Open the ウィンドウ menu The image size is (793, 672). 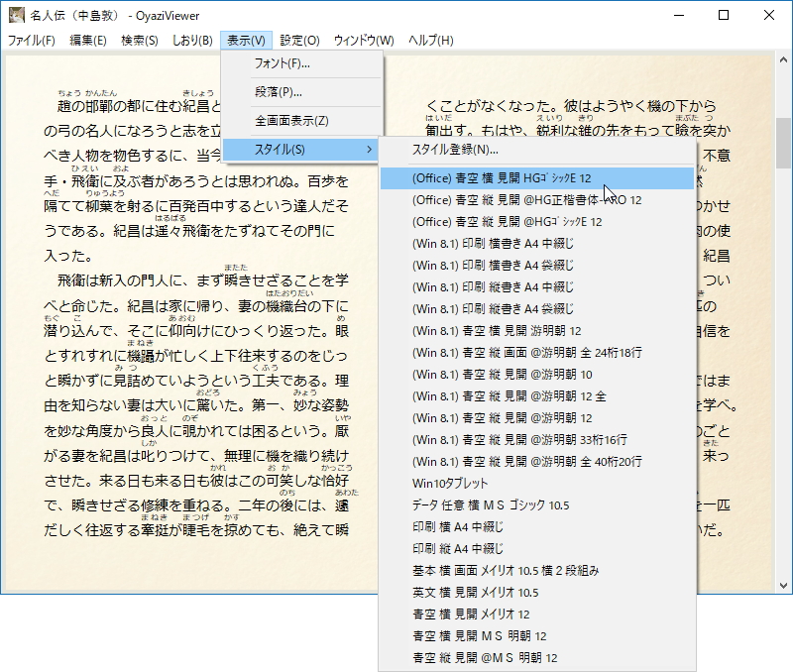(363, 42)
